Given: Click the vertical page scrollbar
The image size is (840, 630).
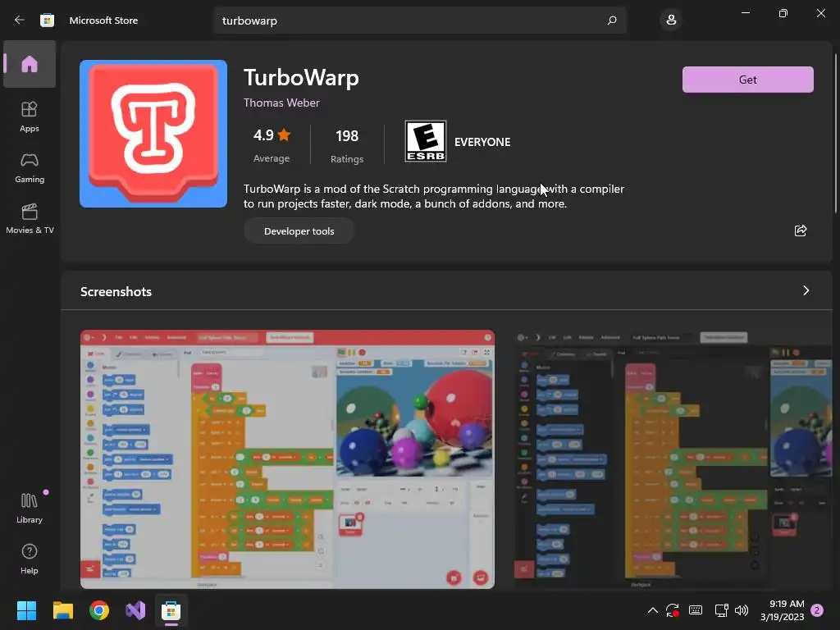Looking at the screenshot, I should [836, 133].
